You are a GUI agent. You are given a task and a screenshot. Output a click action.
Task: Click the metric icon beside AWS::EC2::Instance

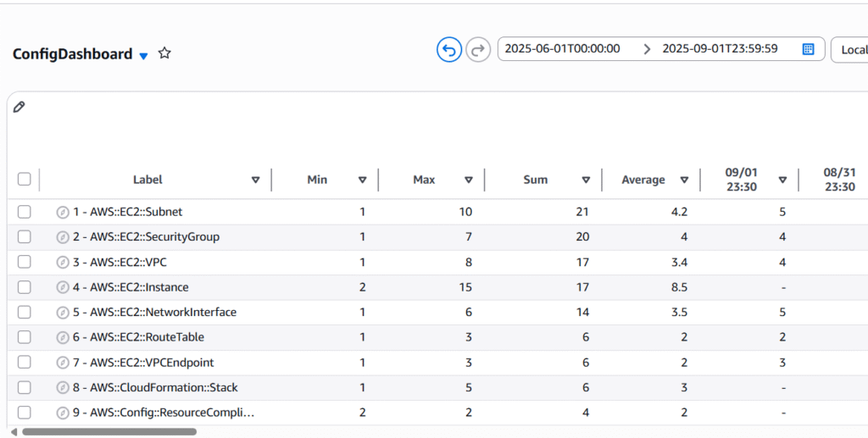coord(62,287)
